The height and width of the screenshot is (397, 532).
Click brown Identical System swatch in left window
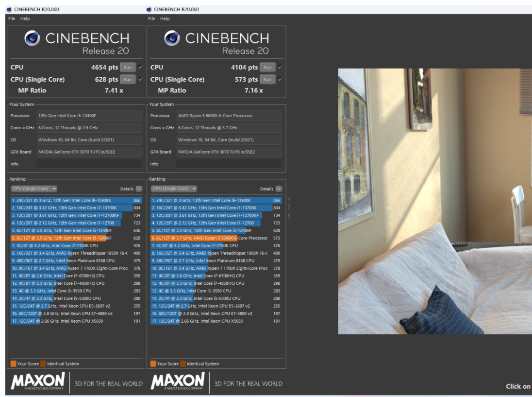pos(43,364)
